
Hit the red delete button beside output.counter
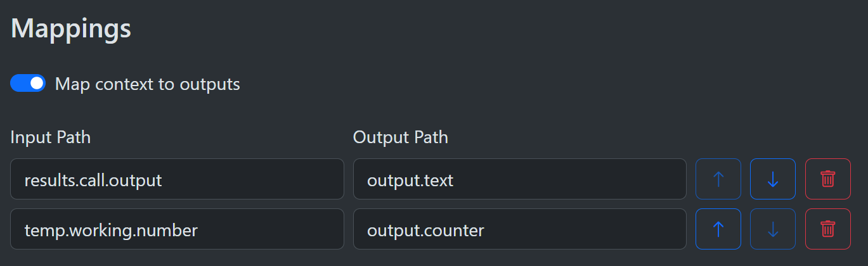tap(827, 229)
